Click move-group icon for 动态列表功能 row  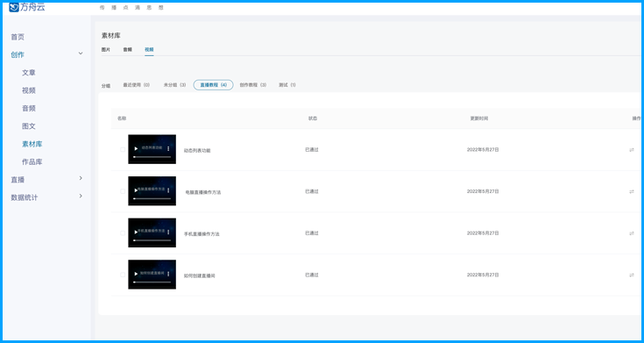[x=632, y=150]
